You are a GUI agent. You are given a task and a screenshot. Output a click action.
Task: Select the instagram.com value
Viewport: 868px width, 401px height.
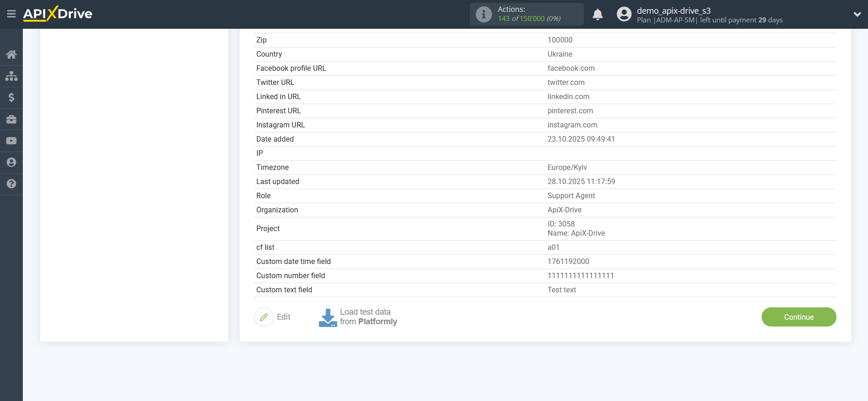[572, 125]
